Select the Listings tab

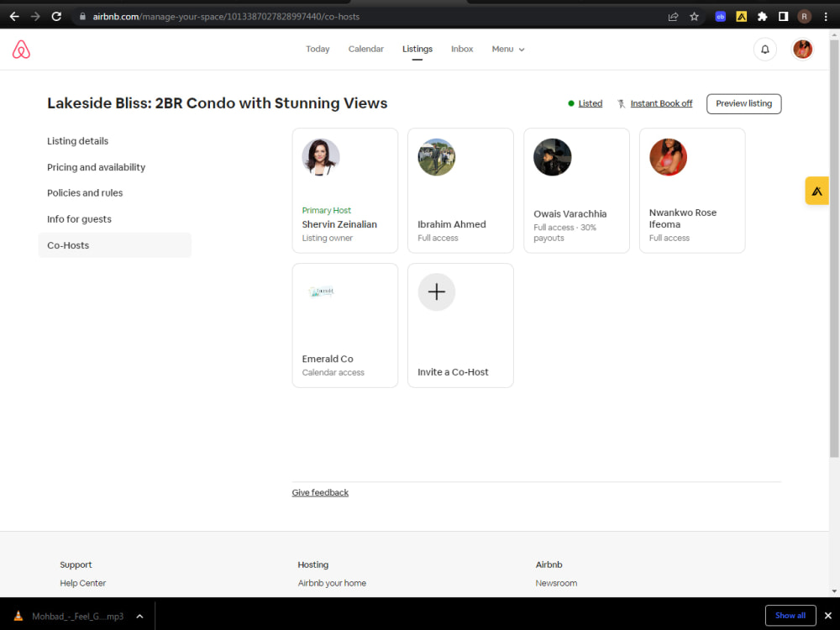(x=417, y=50)
